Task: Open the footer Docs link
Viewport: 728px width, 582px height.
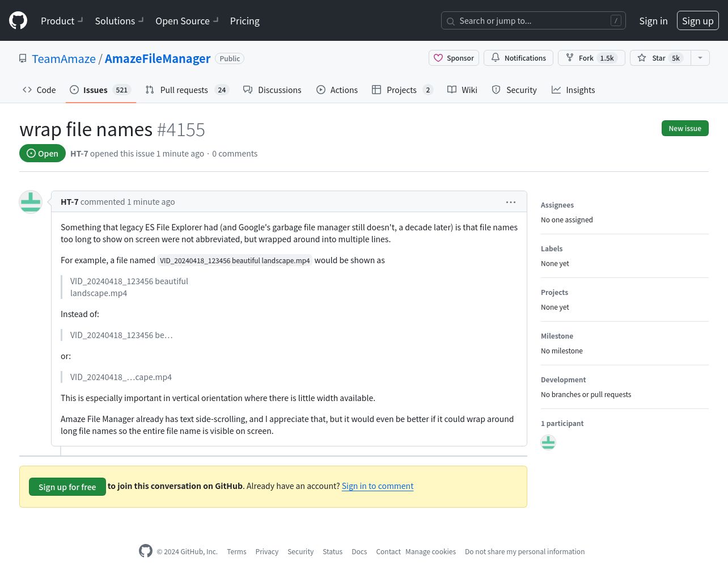Action: pyautogui.click(x=359, y=552)
